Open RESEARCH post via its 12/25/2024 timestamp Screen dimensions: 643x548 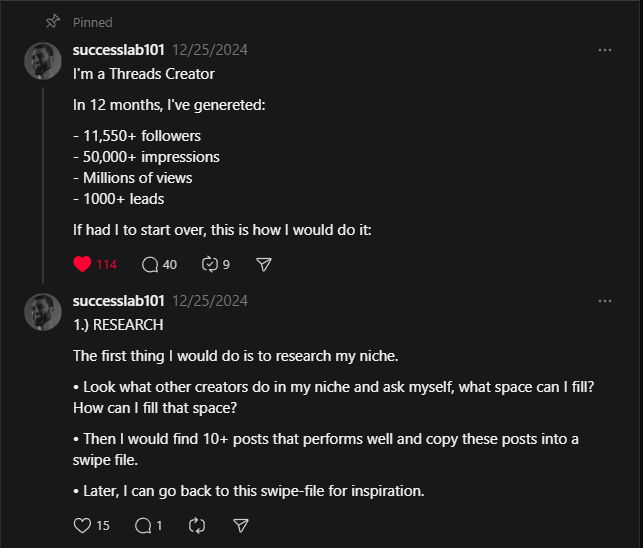[210, 301]
